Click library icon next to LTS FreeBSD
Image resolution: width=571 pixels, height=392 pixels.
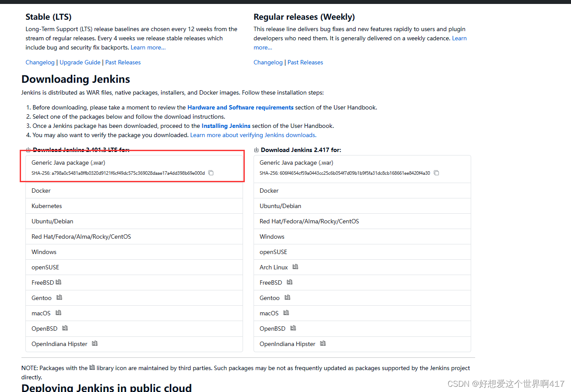(x=58, y=282)
